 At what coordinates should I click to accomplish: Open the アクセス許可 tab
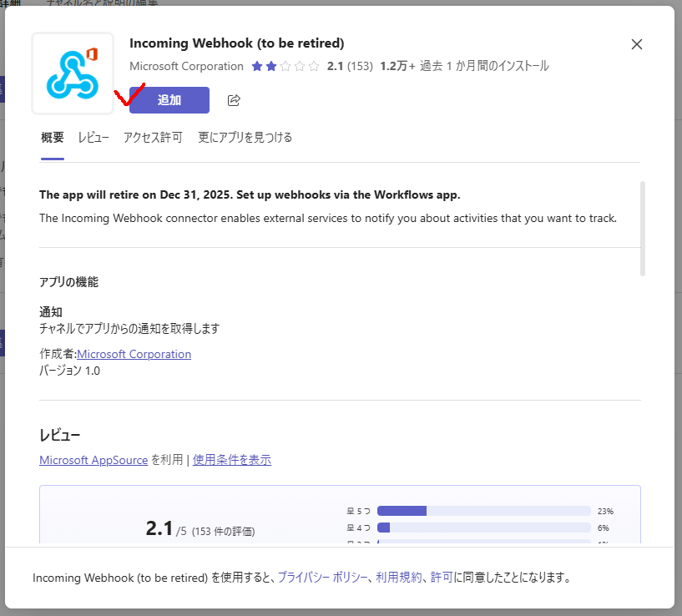[x=153, y=138]
